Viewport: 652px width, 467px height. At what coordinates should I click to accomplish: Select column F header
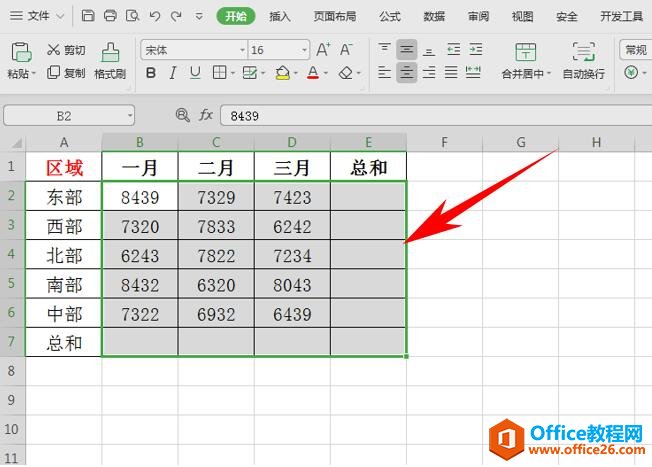point(445,143)
